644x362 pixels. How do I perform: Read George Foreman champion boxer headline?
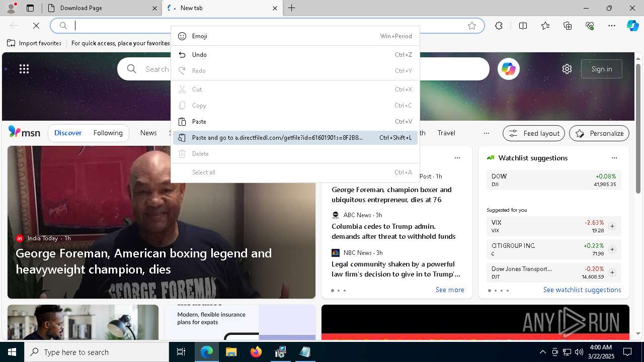pos(391,195)
